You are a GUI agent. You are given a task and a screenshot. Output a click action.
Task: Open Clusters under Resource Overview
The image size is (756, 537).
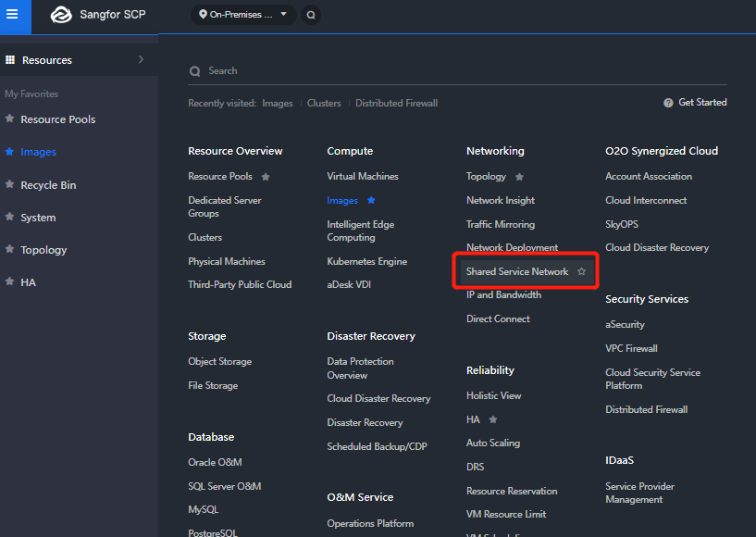pyautogui.click(x=204, y=237)
